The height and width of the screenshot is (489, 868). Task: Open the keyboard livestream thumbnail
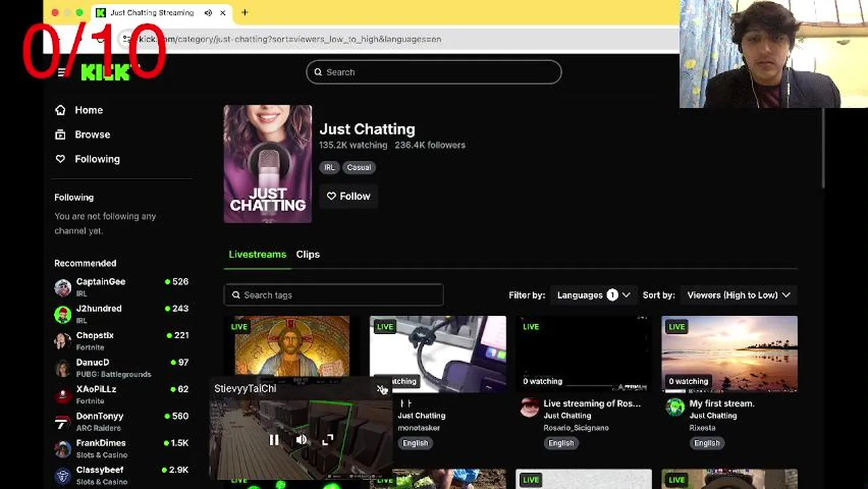[438, 353]
